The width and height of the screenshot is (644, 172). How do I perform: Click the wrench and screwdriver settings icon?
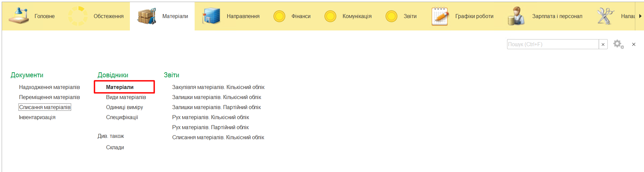coord(605,16)
